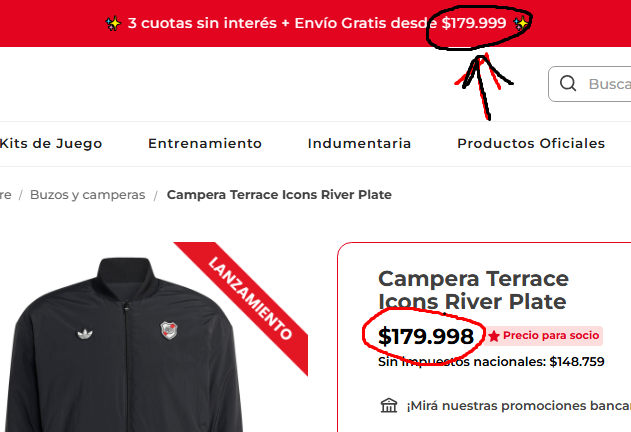
Task: Open the Productos Oficiales menu
Action: [531, 143]
